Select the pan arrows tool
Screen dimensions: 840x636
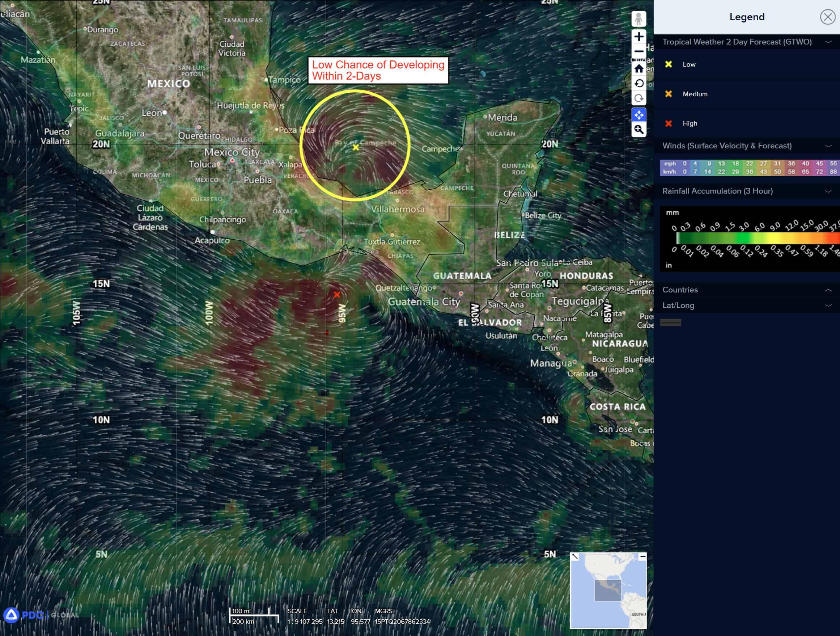tap(639, 114)
